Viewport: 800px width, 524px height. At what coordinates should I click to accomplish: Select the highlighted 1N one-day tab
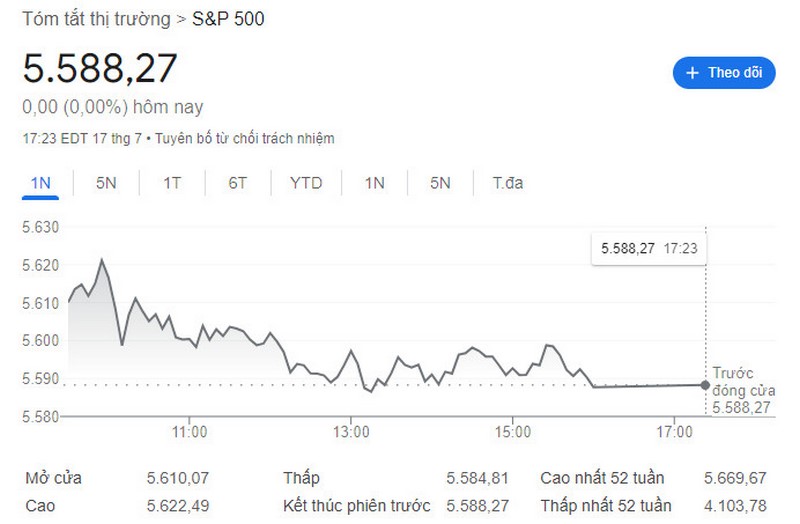pos(40,183)
